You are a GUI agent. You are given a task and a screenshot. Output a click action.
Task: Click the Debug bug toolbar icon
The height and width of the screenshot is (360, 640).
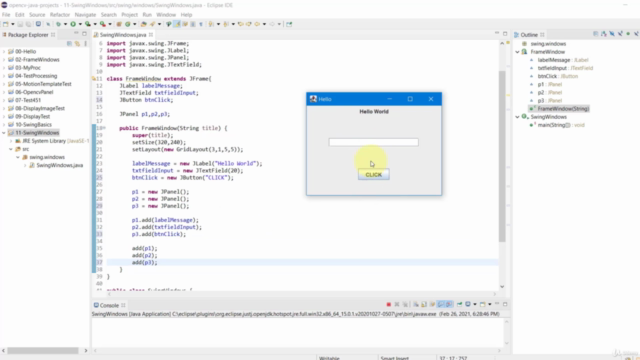58,24
